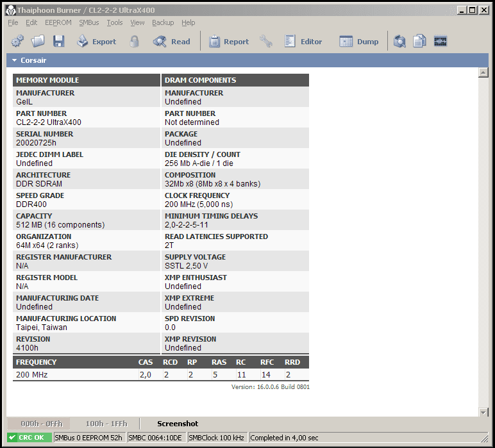Viewport: 495px width, 448px height.
Task: Click the magnifier browse-database icon
Action: 399,41
